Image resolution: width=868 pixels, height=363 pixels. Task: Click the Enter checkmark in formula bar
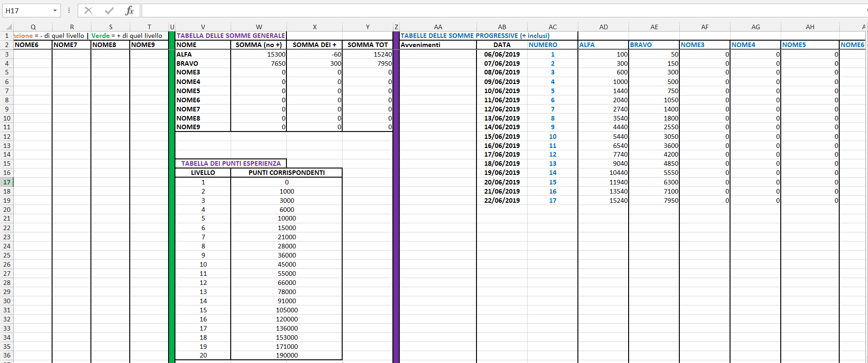109,11
